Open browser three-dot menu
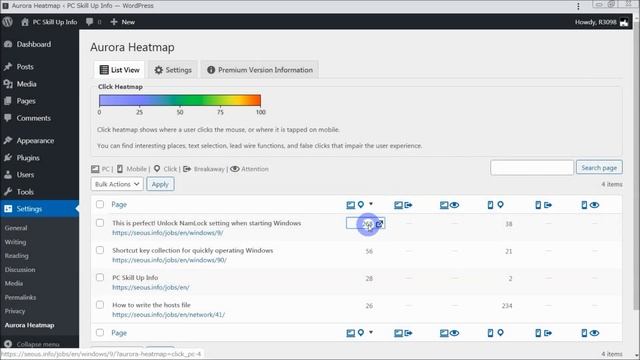The width and height of the screenshot is (640, 360). click(x=578, y=6)
